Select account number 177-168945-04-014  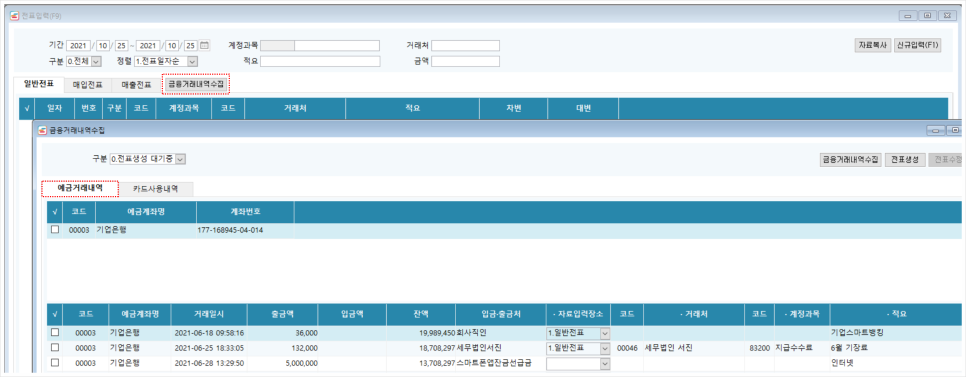pos(229,230)
